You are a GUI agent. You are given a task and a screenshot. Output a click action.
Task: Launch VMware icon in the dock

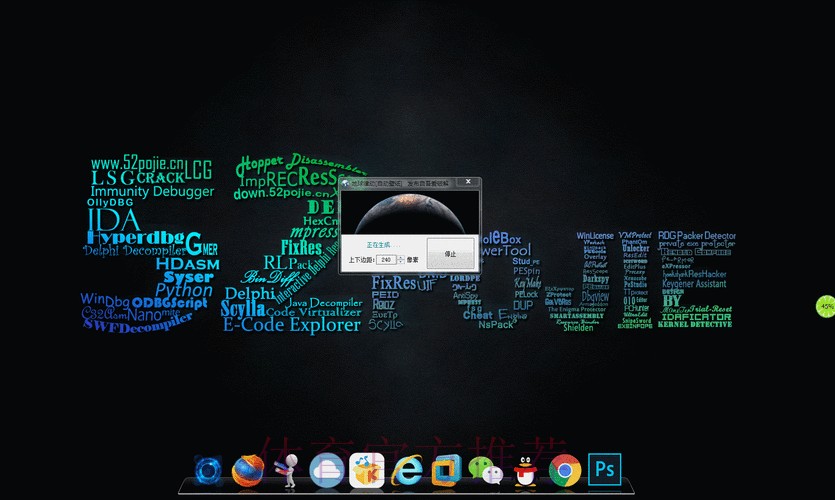446,469
